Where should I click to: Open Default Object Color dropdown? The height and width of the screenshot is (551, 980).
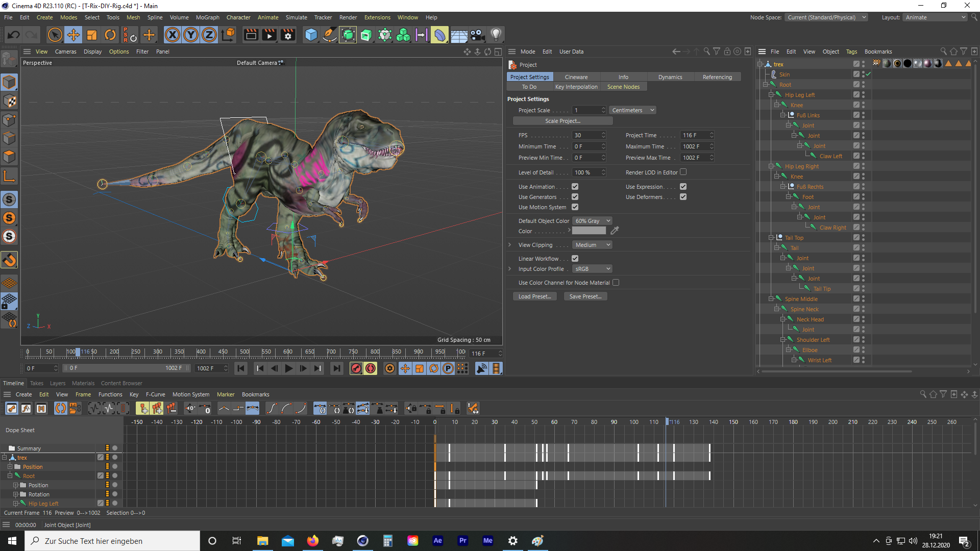592,221
